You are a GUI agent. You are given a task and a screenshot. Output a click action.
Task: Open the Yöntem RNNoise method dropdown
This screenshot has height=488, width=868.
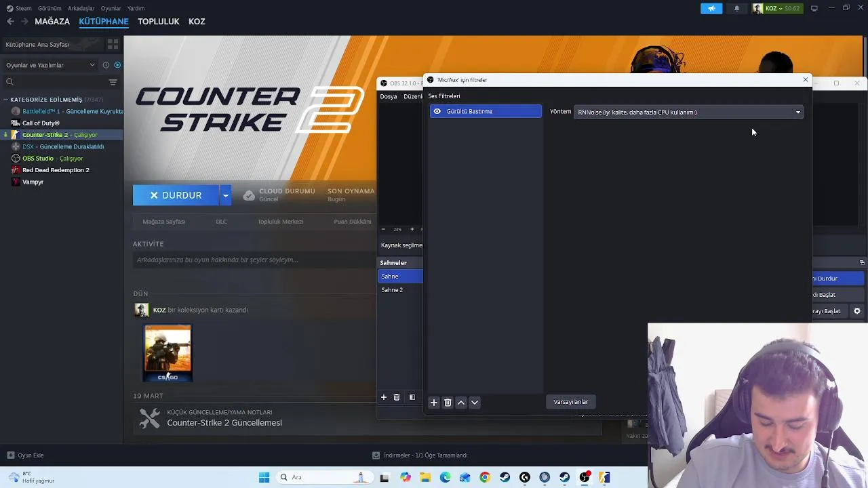pyautogui.click(x=688, y=113)
